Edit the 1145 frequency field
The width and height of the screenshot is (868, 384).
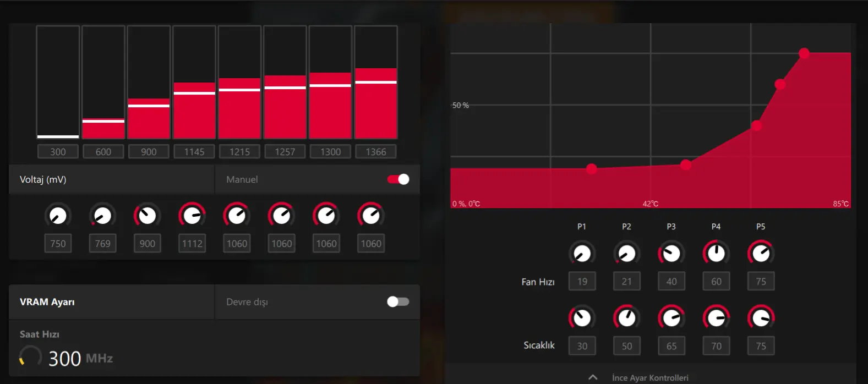tap(194, 151)
